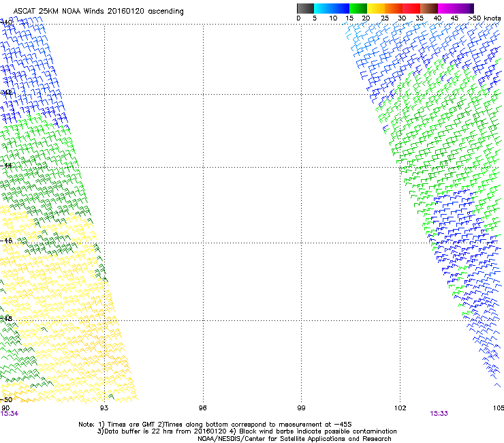Click the longitude label '96'
Screen dimensions: 504x443
click(x=202, y=408)
